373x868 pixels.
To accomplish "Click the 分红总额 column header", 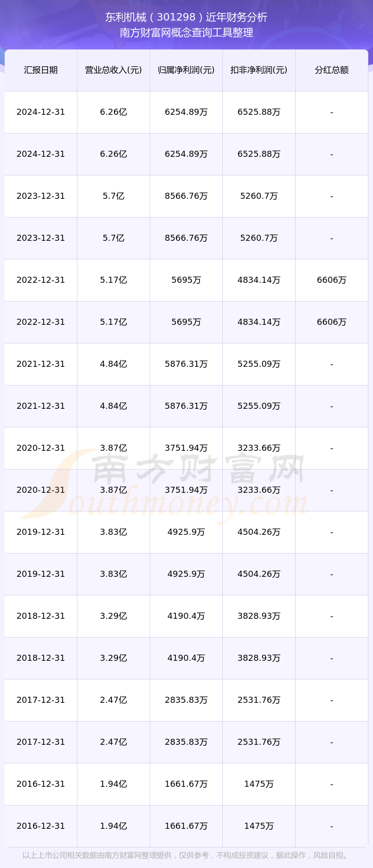I will click(x=332, y=70).
